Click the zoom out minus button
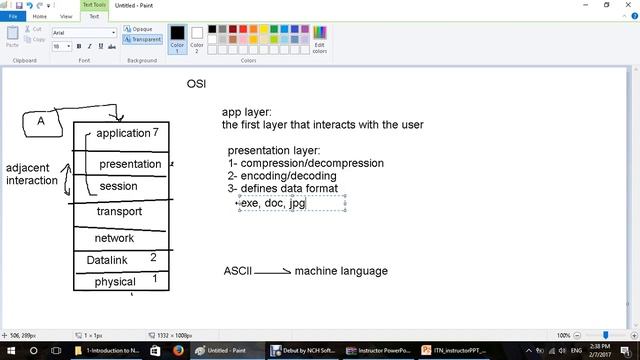Screen dimensions: 640x360 point(577,336)
